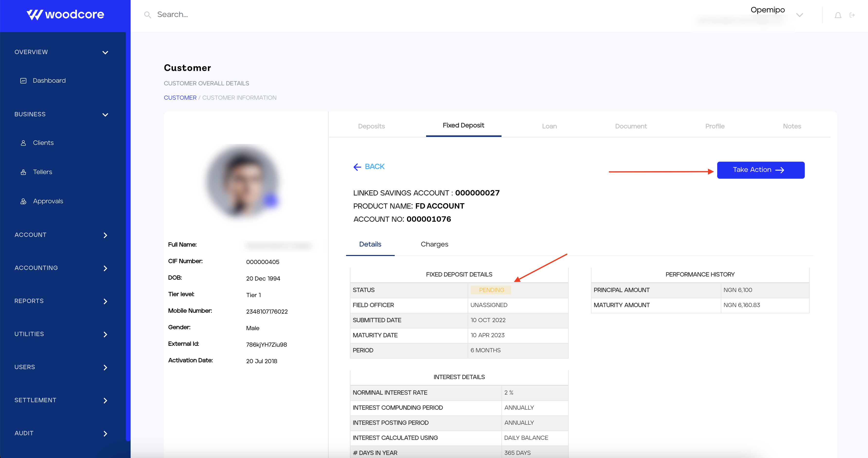Screen dimensions: 868x458
Task: Click the Tier 1 level value
Action: click(253, 295)
